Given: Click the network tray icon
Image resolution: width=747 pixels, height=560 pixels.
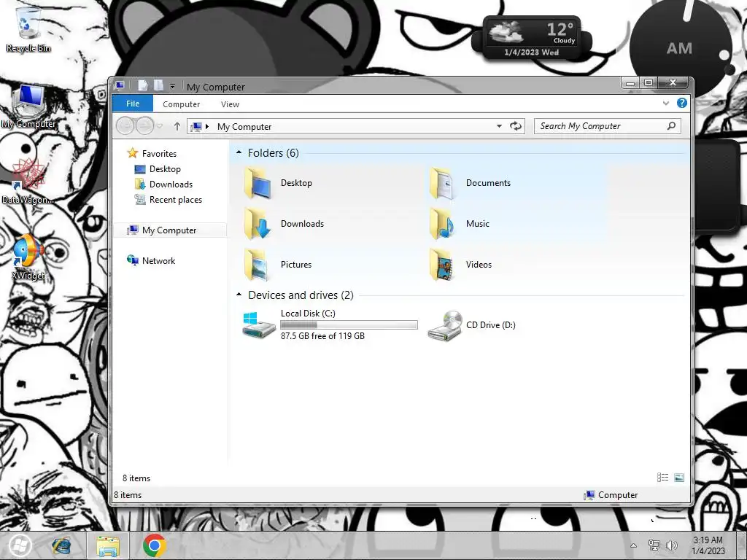Looking at the screenshot, I should pos(654,545).
